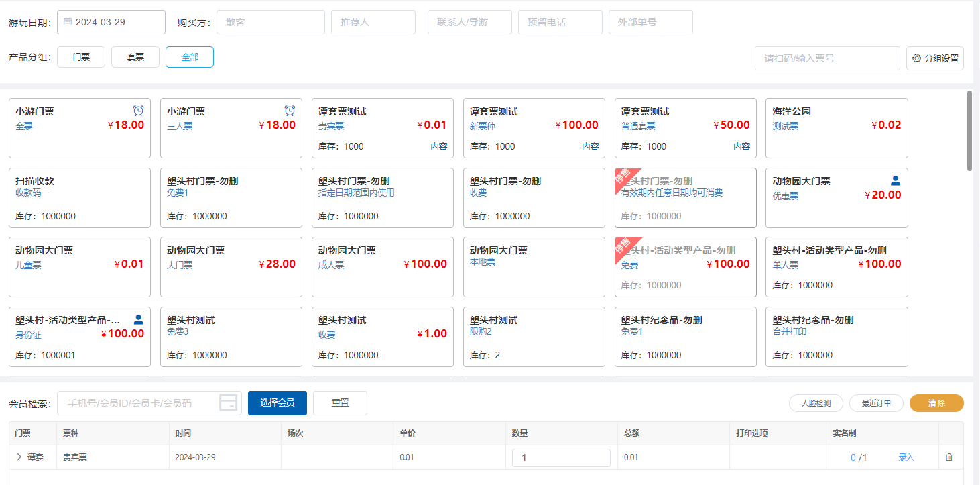Open 最近订单 recent orders
The width and height of the screenshot is (980, 485).
pyautogui.click(x=876, y=403)
